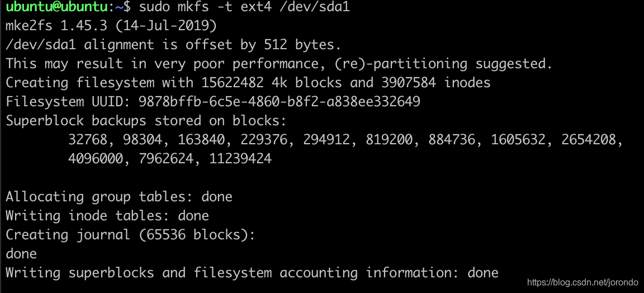Click the 15622482 block count number
Image resolution: width=644 pixels, height=293 pixels.
(x=233, y=83)
